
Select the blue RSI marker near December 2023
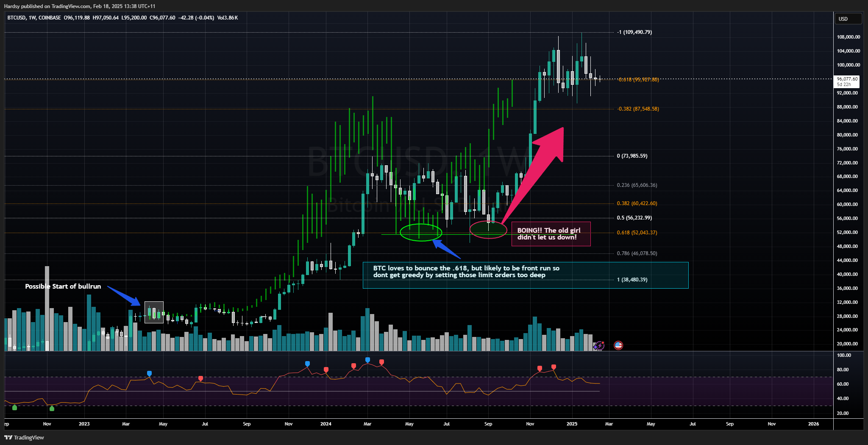[x=307, y=364]
